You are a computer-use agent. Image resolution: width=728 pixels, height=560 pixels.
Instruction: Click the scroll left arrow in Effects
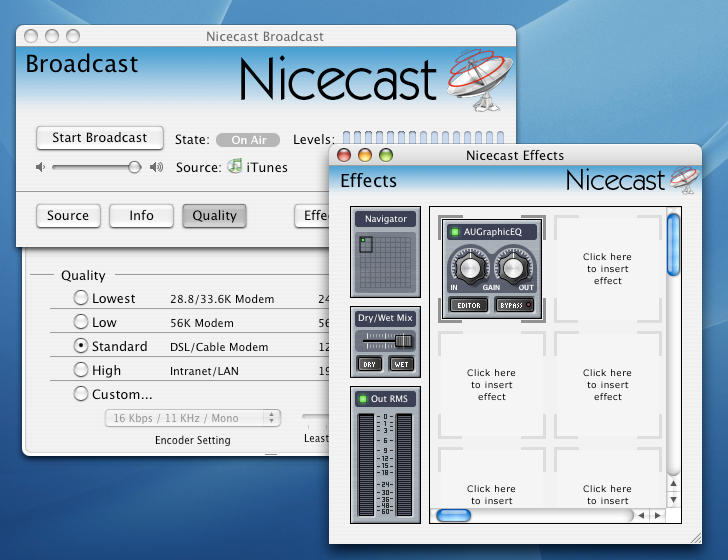pyautogui.click(x=641, y=515)
